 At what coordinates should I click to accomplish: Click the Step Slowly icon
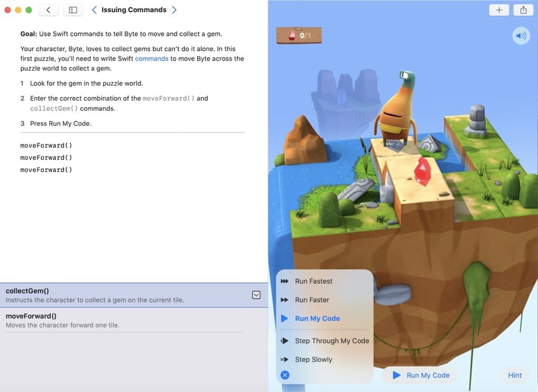click(x=284, y=359)
